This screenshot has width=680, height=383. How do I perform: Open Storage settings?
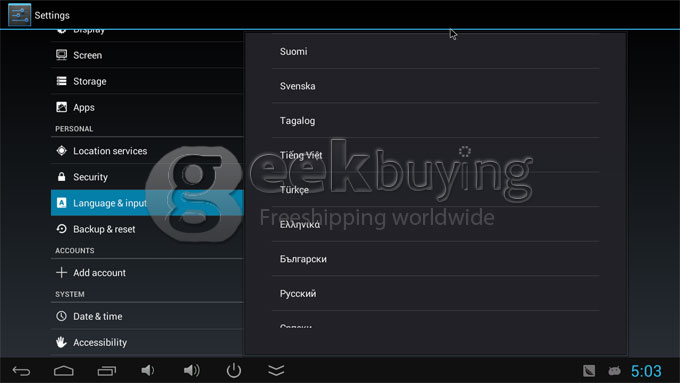click(x=147, y=81)
